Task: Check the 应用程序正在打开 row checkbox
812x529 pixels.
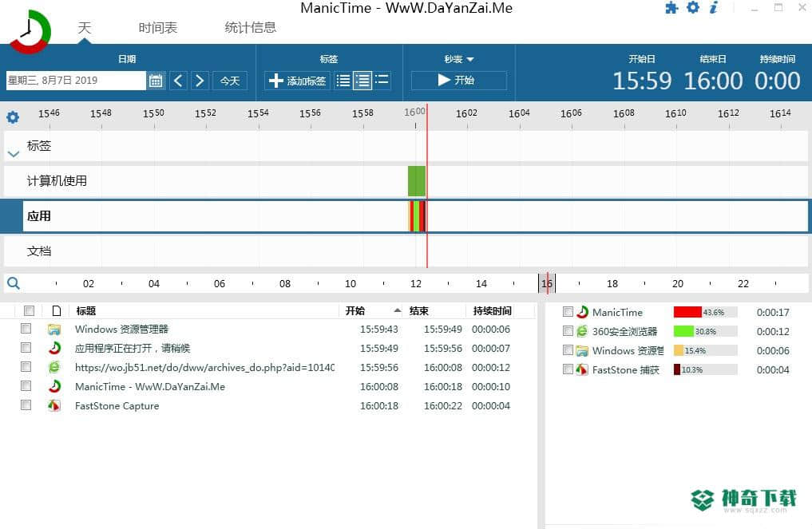Action: (x=26, y=348)
